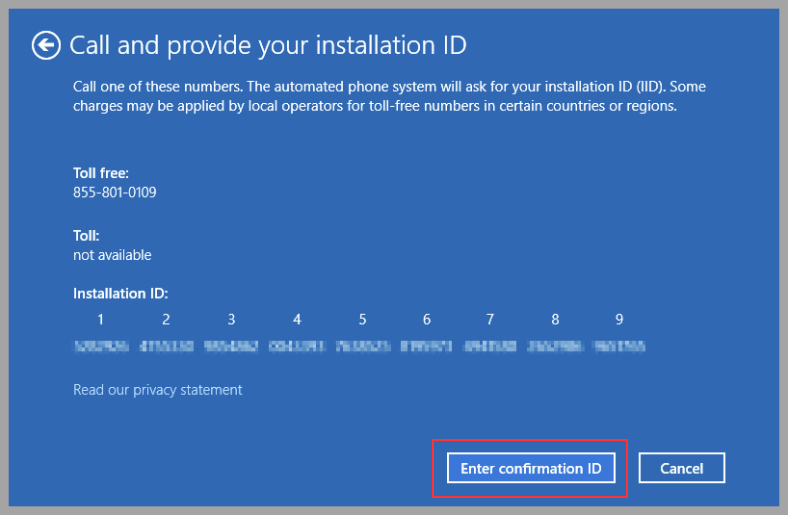
Task: Select blurred ID group under column 4
Action: (297, 347)
